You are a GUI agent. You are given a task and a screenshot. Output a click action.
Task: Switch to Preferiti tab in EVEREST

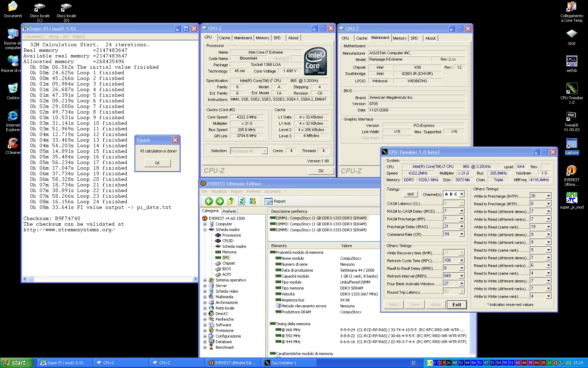click(x=229, y=211)
